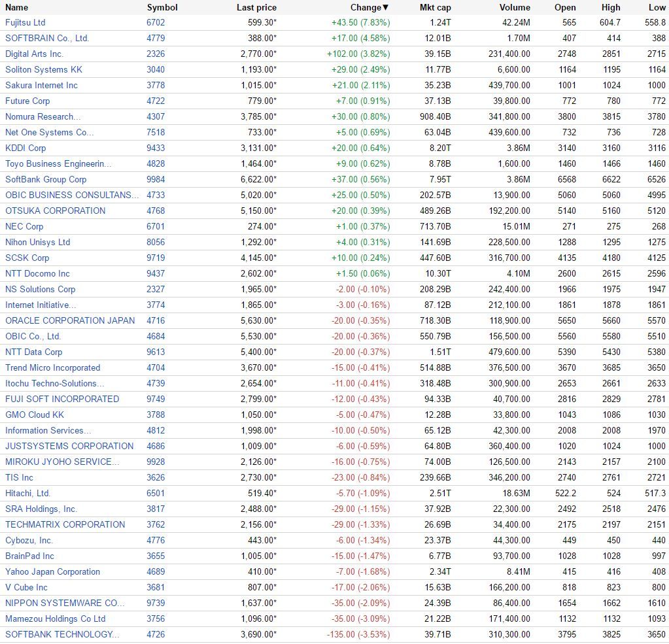Click symbol 9984 for SoftBank Group
The height and width of the screenshot is (644, 669).
point(156,180)
